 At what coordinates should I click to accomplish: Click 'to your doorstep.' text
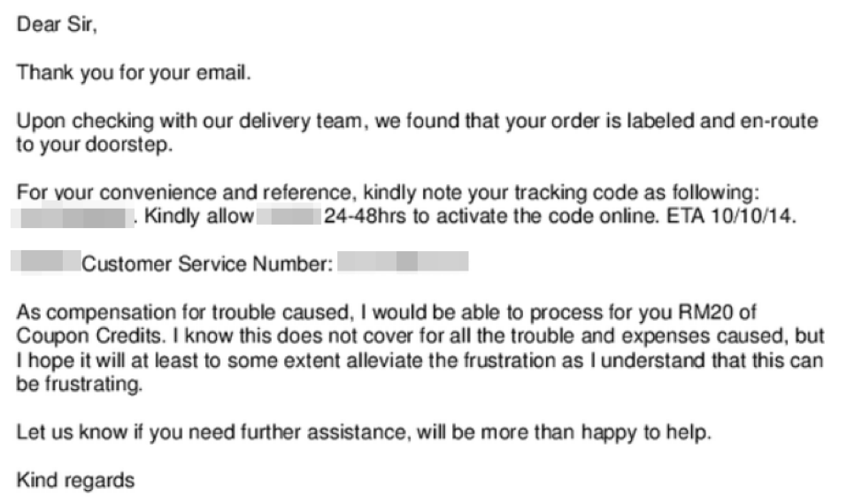click(95, 146)
